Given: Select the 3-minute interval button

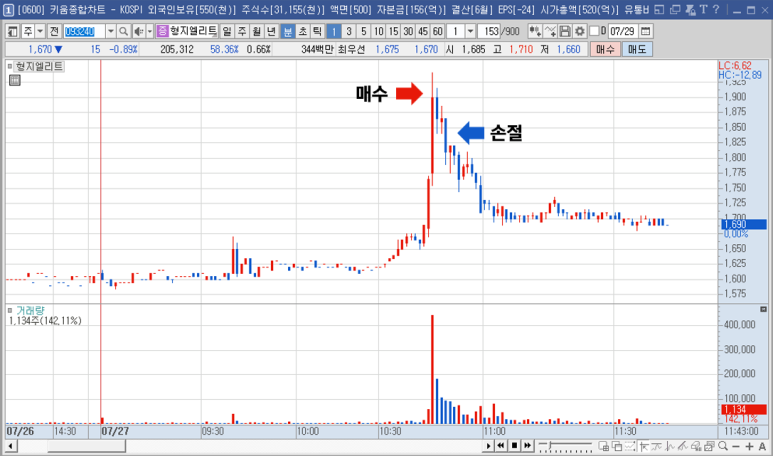Looking at the screenshot, I should [x=349, y=32].
